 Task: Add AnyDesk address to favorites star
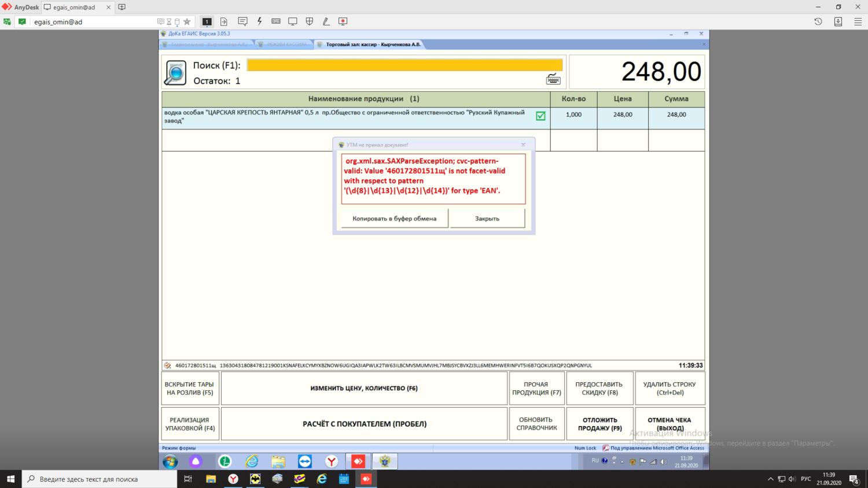(187, 22)
